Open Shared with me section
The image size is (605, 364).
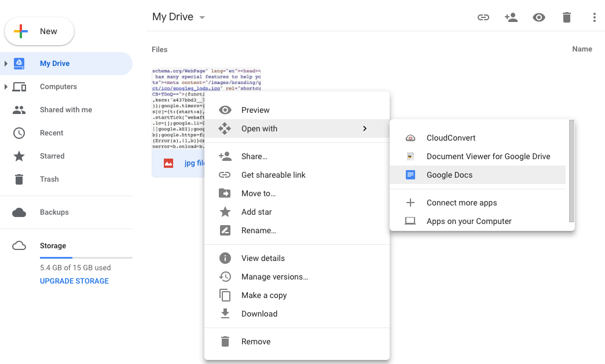[67, 110]
